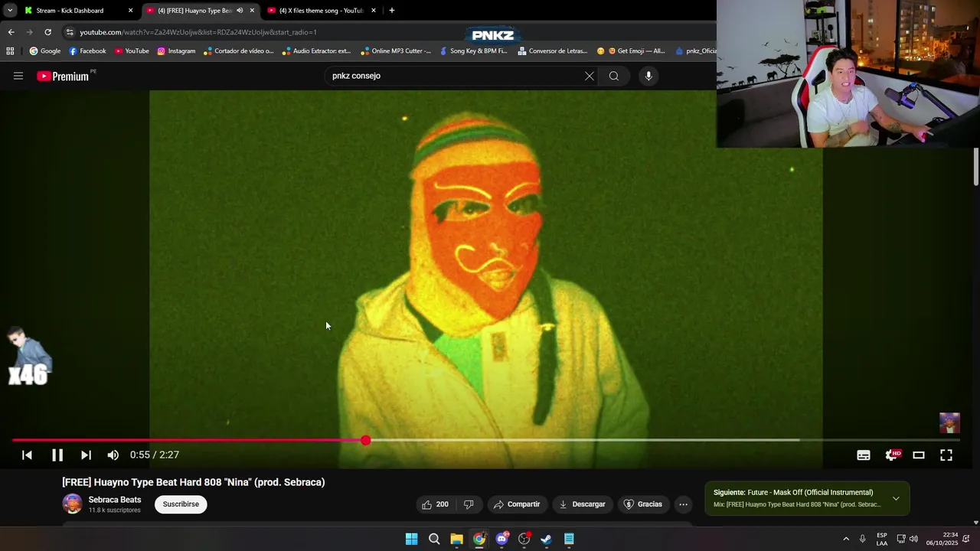This screenshot has height=551, width=980.
Task: Enter fullscreen mode on the player
Action: (946, 455)
